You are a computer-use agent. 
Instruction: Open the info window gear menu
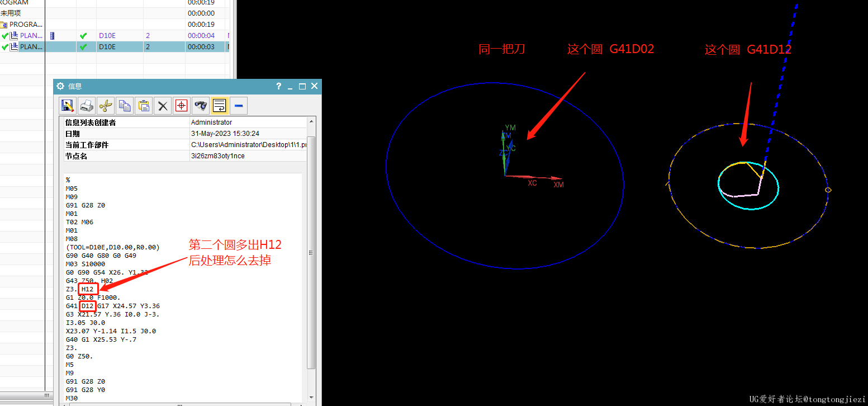click(x=61, y=86)
